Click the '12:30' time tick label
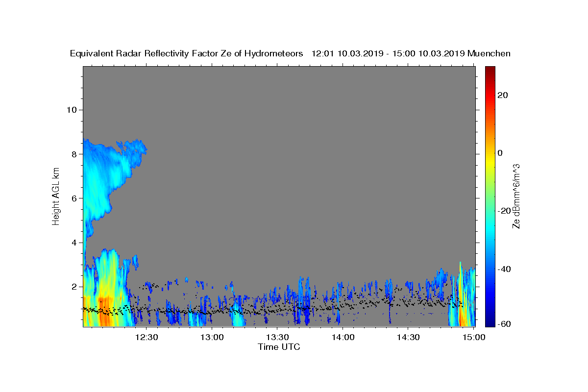This screenshot has width=588, height=392. (x=147, y=337)
